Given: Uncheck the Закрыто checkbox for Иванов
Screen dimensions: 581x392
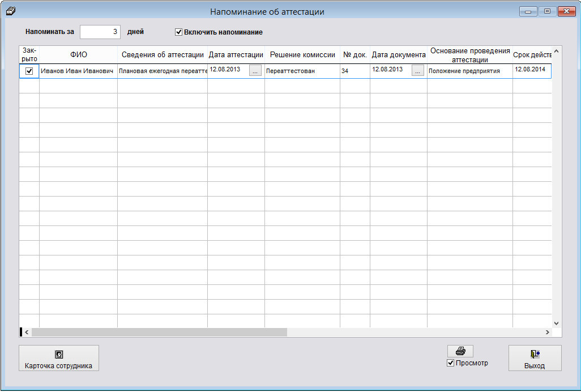Looking at the screenshot, I should [29, 71].
